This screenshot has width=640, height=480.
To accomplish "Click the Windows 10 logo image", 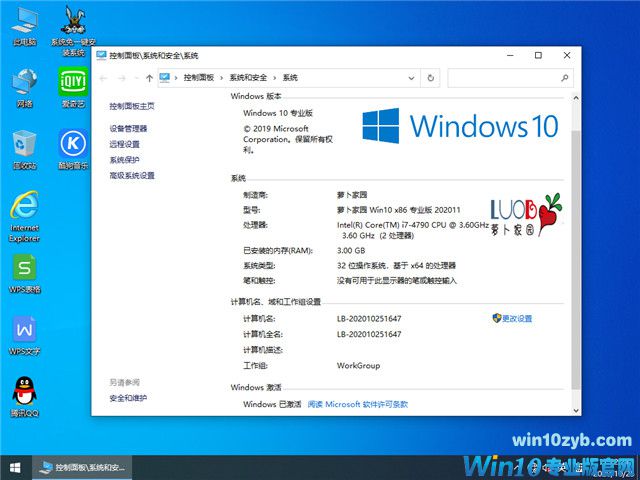I will point(460,126).
